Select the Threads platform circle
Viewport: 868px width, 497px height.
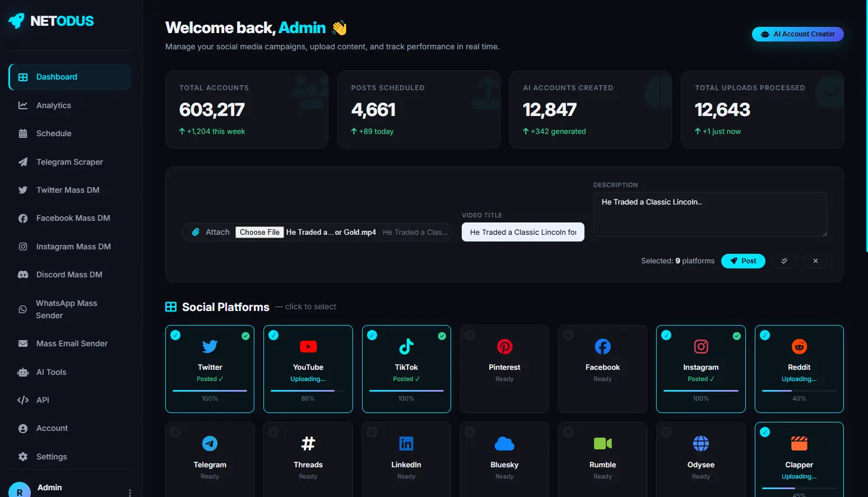coord(273,432)
